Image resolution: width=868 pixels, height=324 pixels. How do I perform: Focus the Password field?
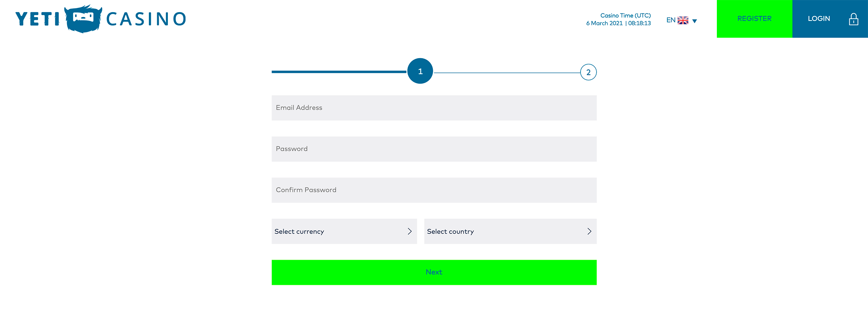click(x=434, y=149)
